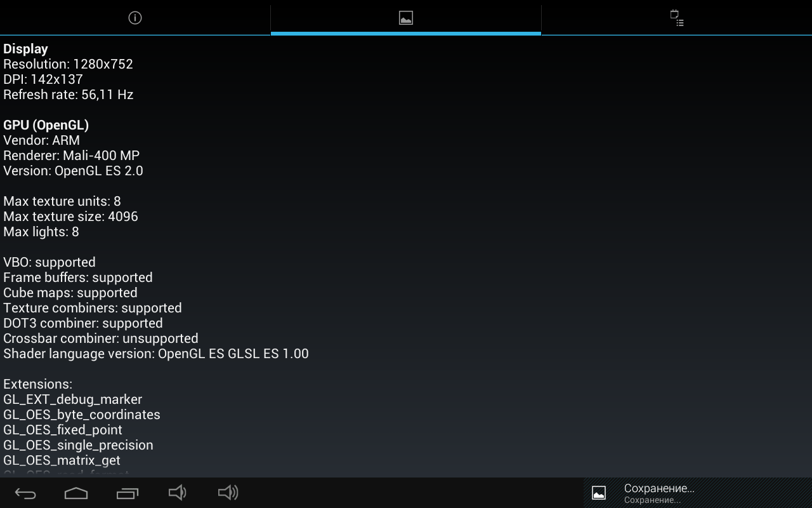Viewport: 812px width, 508px height.
Task: Select the text Resolution: 1280x752
Action: 68,64
